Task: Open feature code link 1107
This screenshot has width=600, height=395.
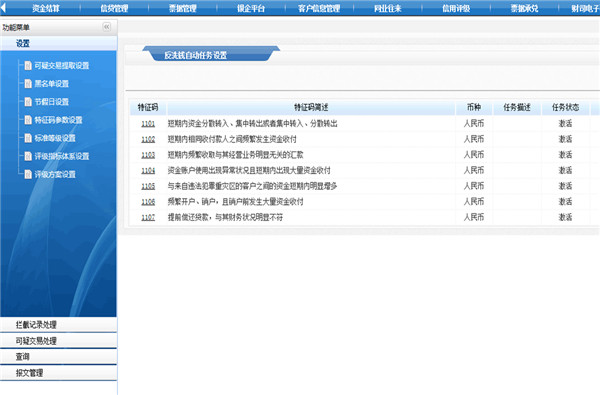Action: pos(148,217)
